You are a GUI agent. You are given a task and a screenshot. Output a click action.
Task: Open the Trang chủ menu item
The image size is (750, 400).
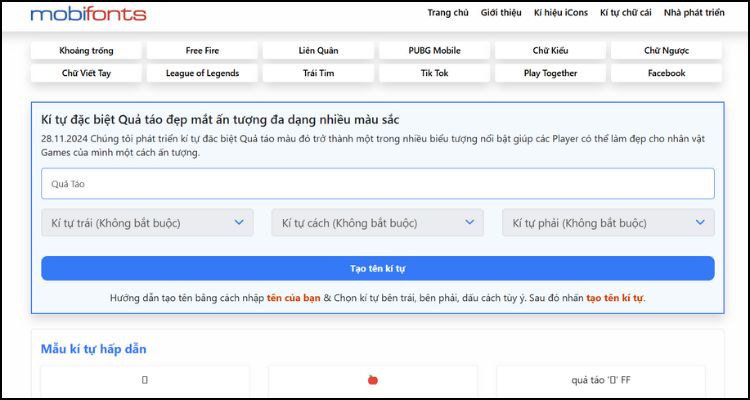(x=448, y=13)
